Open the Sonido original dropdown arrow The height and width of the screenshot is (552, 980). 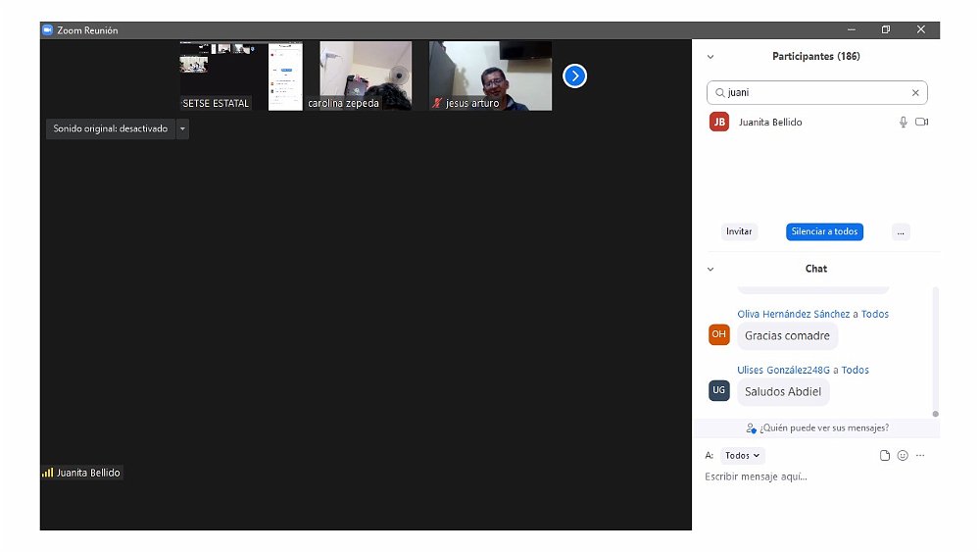tap(182, 128)
